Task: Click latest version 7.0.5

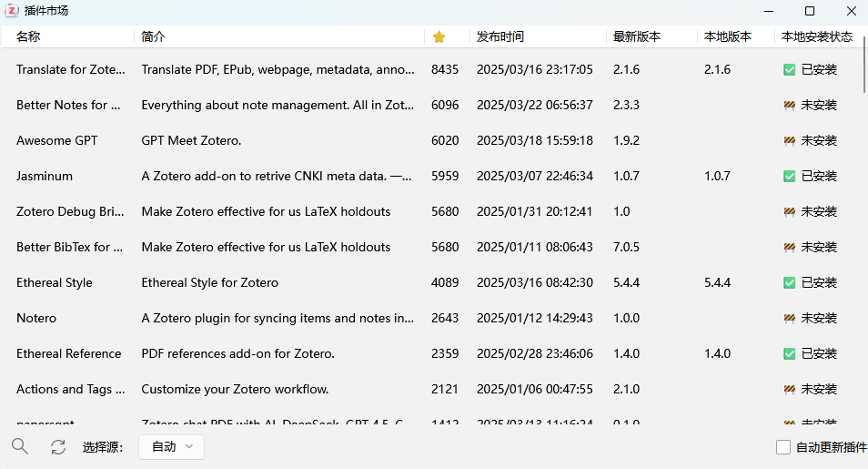Action: (626, 247)
